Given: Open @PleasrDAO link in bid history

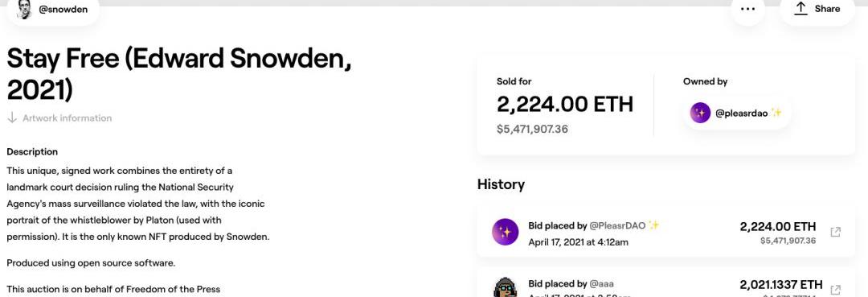Looking at the screenshot, I should [617, 225].
